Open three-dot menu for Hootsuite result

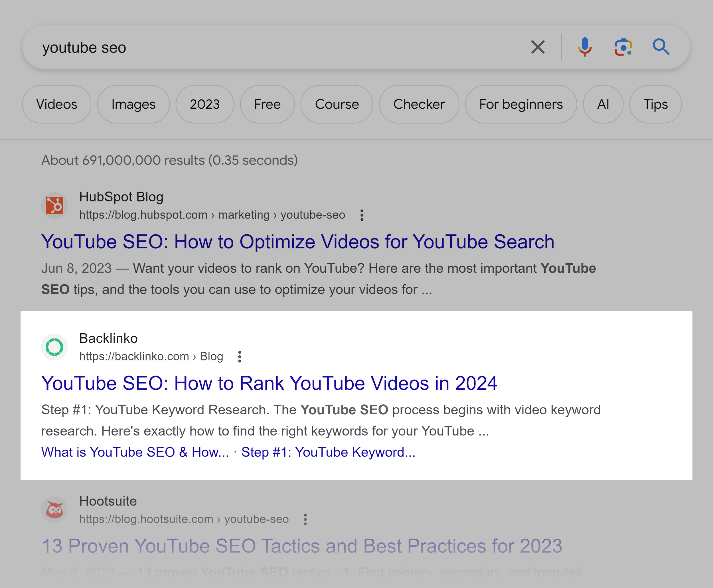coord(305,519)
